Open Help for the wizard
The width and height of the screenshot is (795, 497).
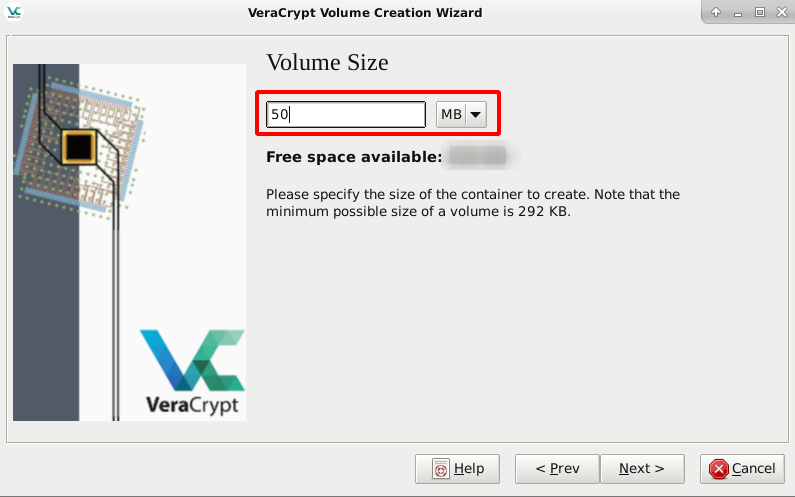[457, 469]
